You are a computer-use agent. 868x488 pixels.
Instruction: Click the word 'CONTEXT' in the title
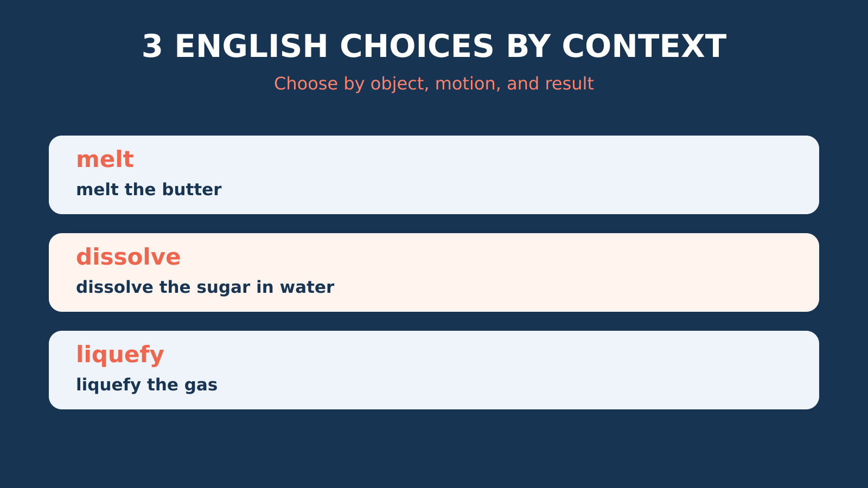(644, 47)
